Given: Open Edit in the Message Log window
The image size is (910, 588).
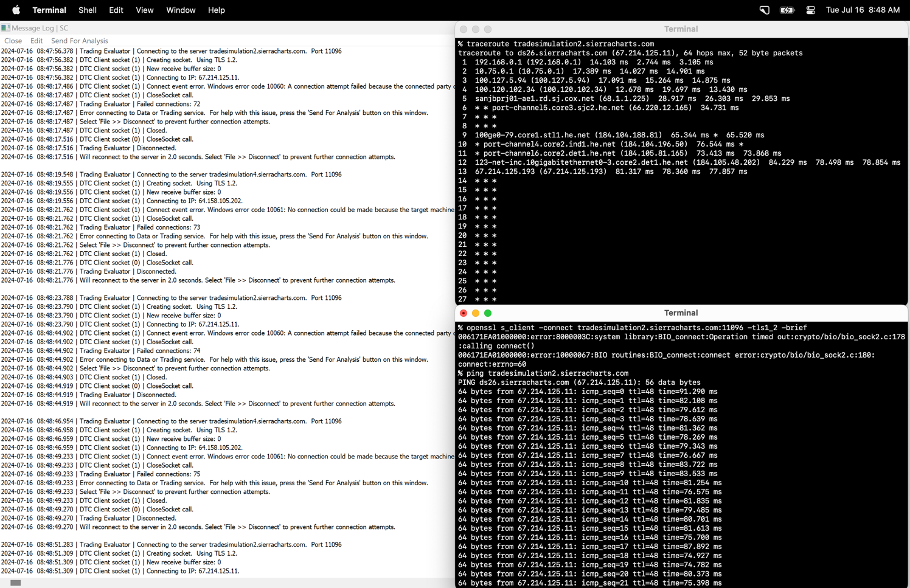Looking at the screenshot, I should pyautogui.click(x=36, y=41).
